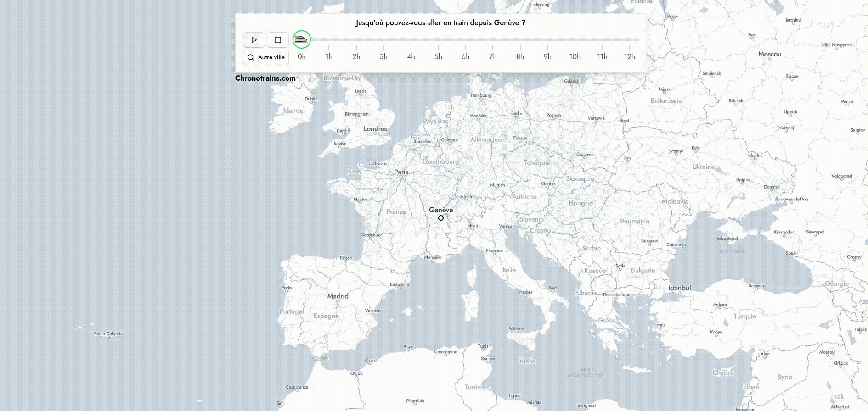
Task: Select Madrid on the map
Action: [x=338, y=296]
